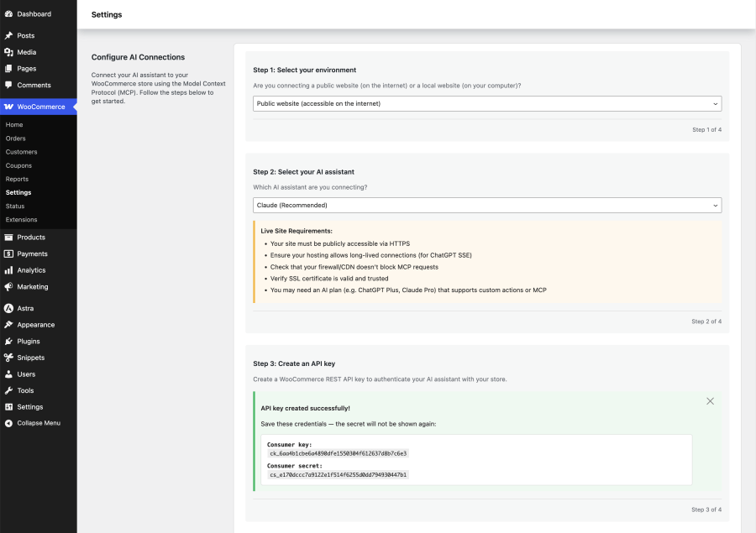This screenshot has width=756, height=533.
Task: Click the Media library icon
Action: tap(8, 52)
